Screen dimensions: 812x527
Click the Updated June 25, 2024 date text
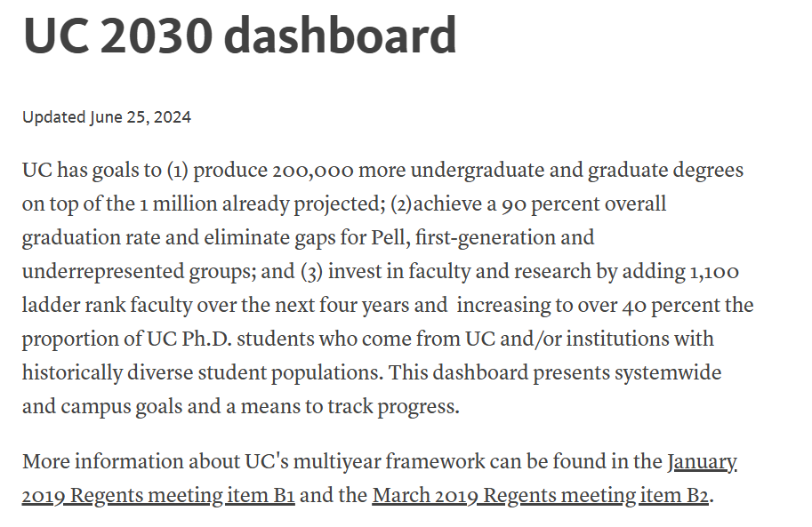pos(107,117)
